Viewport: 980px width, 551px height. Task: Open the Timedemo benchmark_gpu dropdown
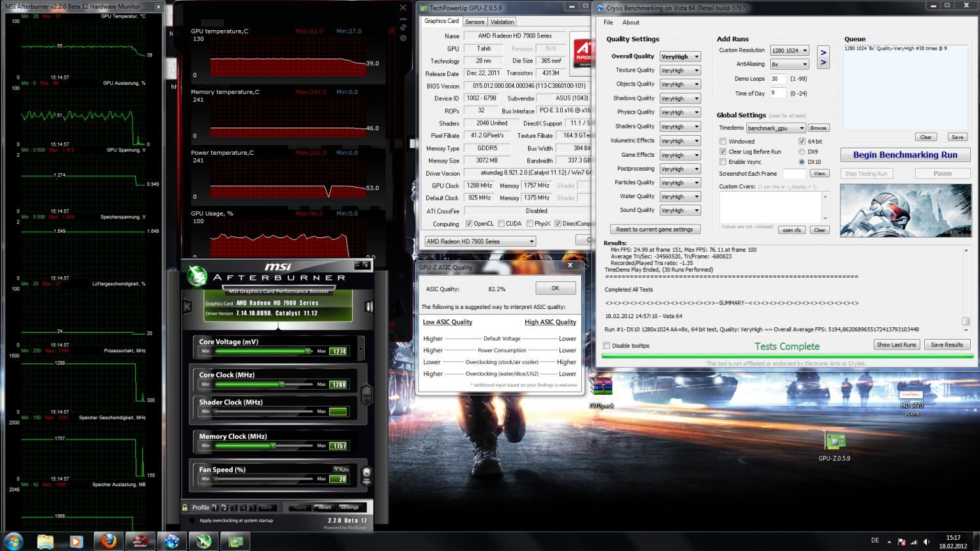[x=775, y=128]
